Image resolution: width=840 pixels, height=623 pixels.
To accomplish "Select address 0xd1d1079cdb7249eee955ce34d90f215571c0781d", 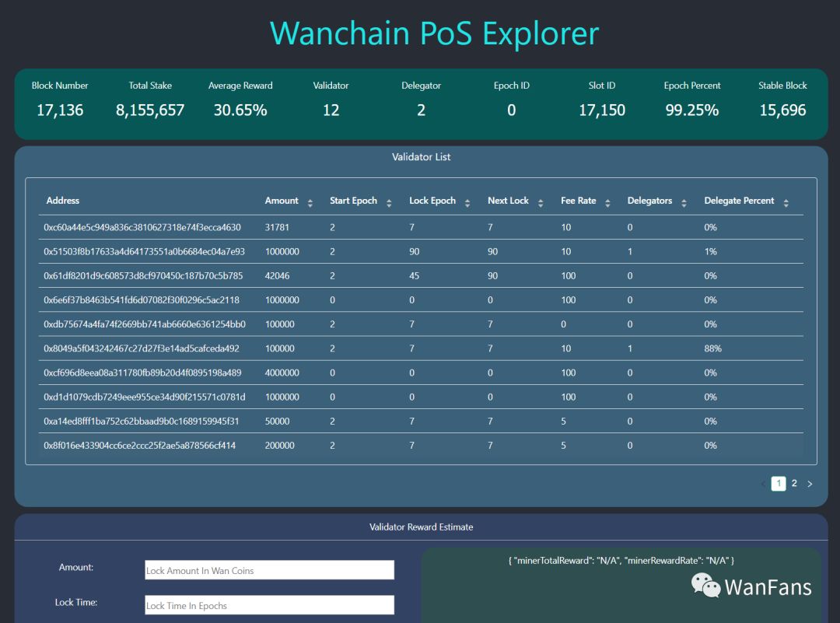I will click(144, 397).
